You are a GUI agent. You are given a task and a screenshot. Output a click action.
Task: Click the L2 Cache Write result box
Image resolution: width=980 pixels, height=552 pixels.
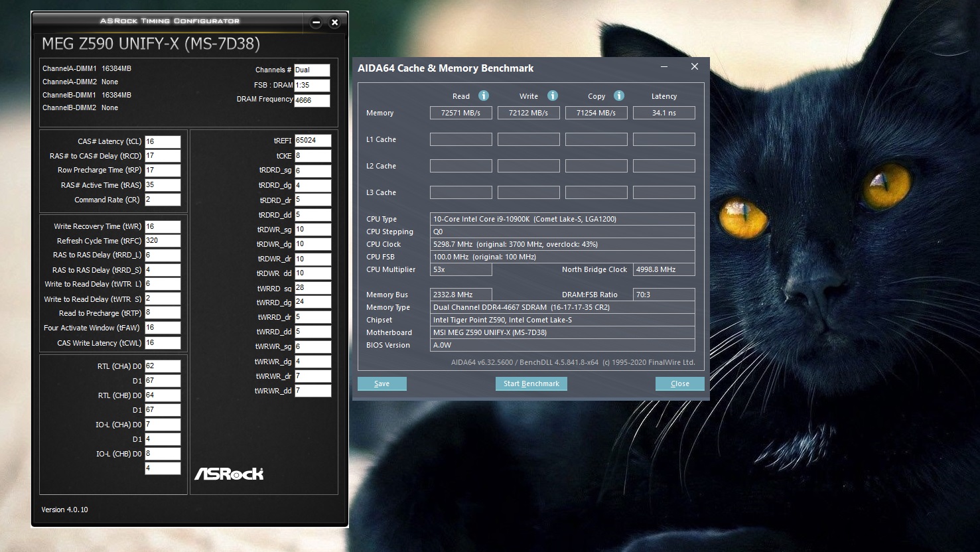529,166
